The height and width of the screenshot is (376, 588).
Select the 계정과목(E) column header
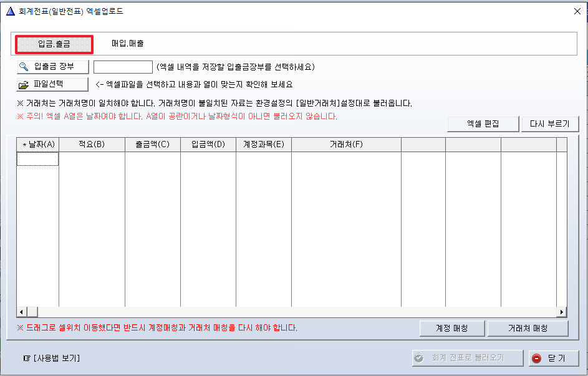pos(264,145)
